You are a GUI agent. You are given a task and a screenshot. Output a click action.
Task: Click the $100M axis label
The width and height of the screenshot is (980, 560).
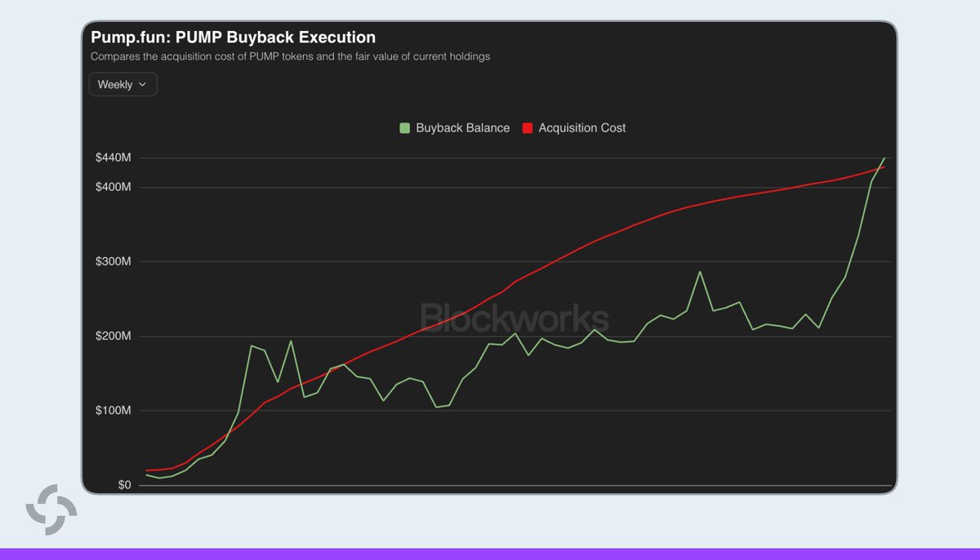click(x=113, y=411)
